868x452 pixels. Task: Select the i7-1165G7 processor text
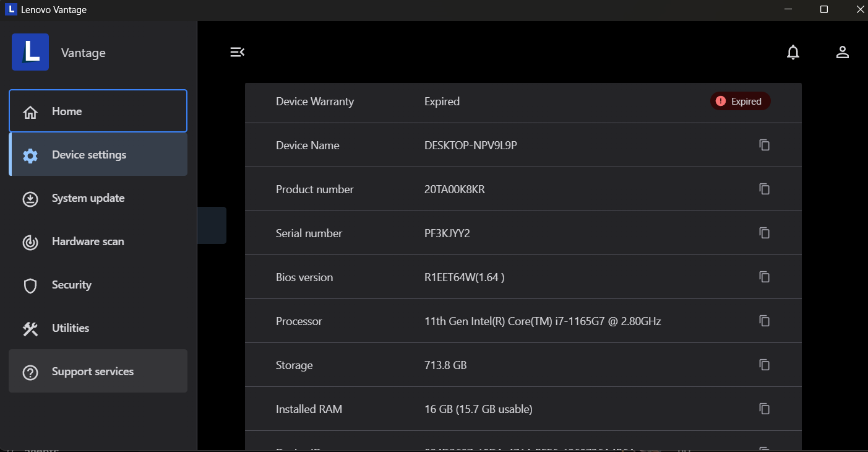click(x=543, y=321)
